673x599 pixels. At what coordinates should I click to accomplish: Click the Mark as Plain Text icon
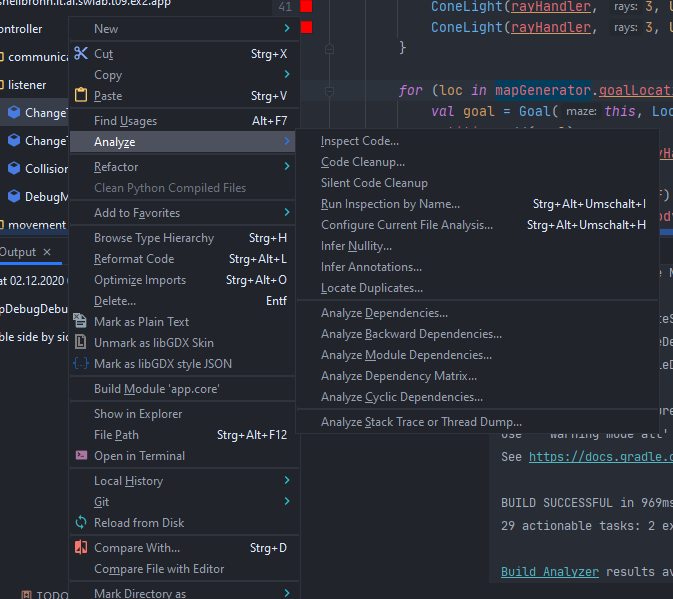click(82, 322)
